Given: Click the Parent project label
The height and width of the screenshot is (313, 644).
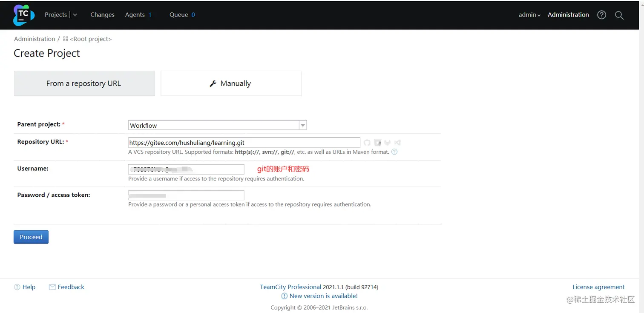Looking at the screenshot, I should click(x=39, y=124).
